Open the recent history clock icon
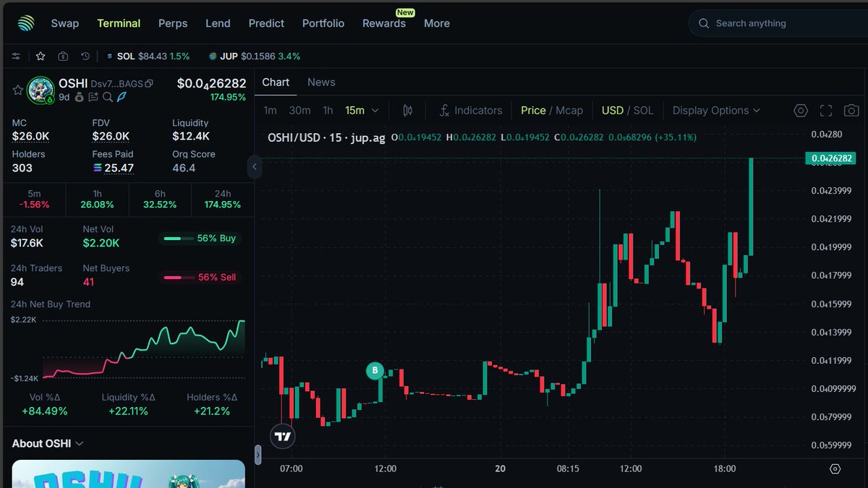Image resolution: width=868 pixels, height=488 pixels. (85, 56)
